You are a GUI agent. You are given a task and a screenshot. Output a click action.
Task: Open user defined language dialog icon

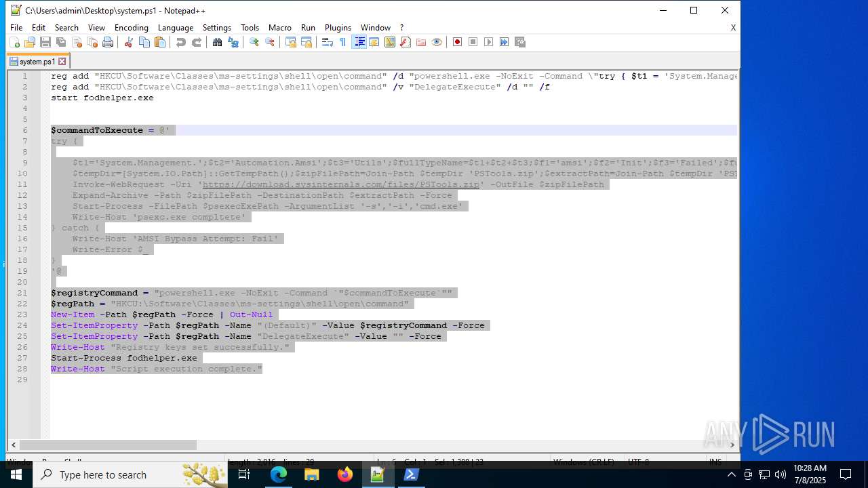(x=374, y=42)
